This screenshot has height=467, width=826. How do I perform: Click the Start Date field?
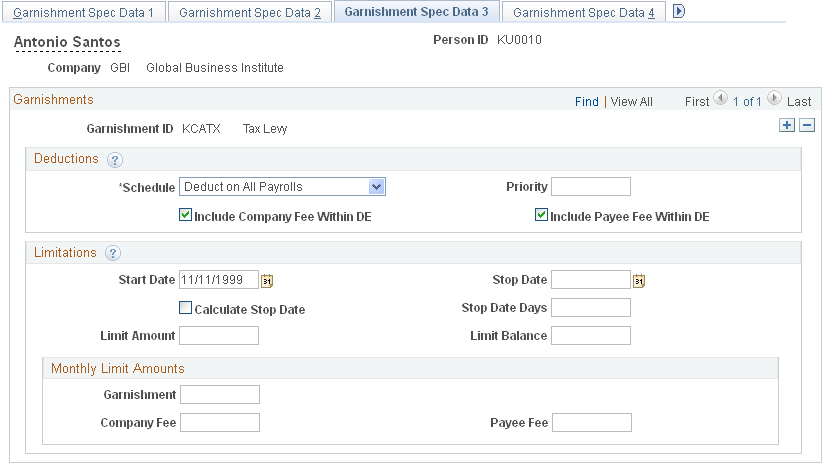pos(219,280)
